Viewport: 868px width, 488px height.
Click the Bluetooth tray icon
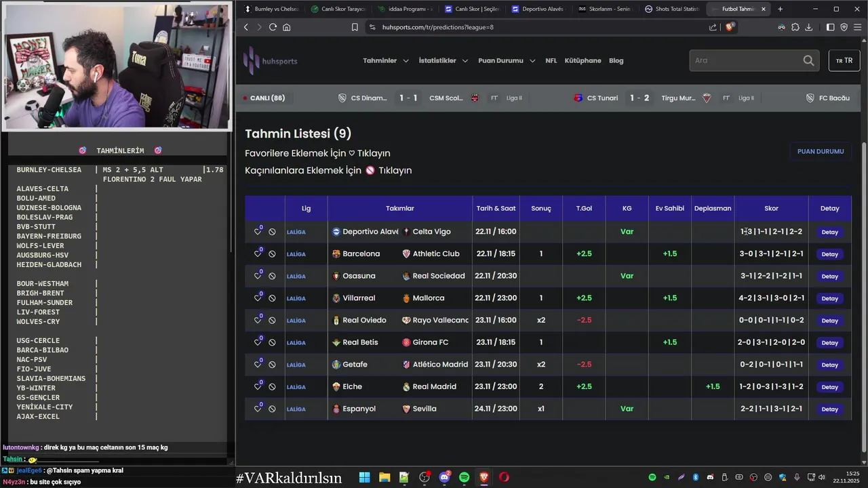(x=696, y=477)
